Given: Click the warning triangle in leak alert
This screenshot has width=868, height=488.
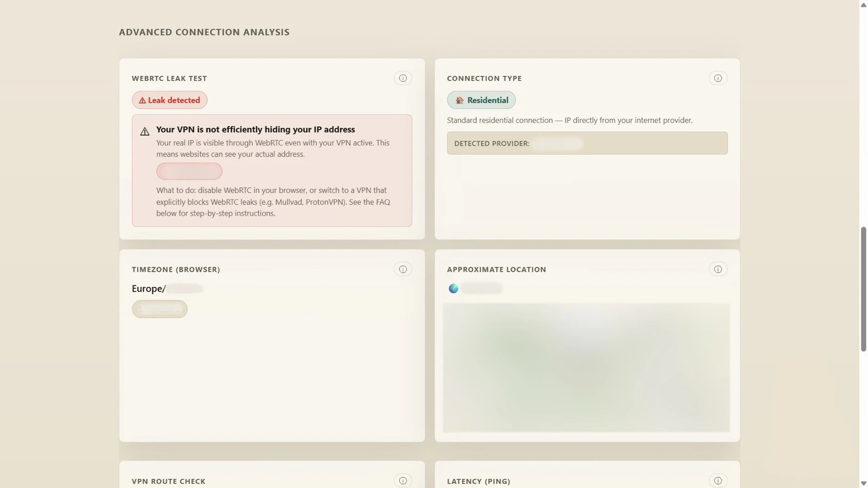Looking at the screenshot, I should [x=145, y=131].
